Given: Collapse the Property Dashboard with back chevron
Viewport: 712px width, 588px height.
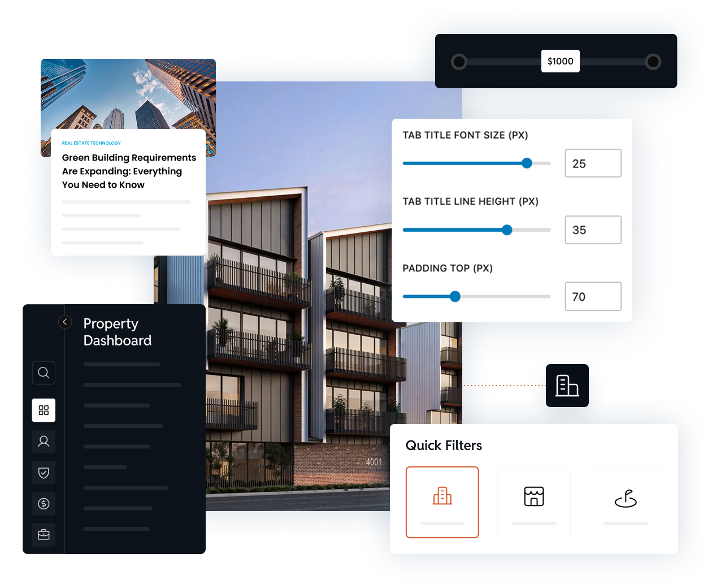Looking at the screenshot, I should pyautogui.click(x=65, y=322).
